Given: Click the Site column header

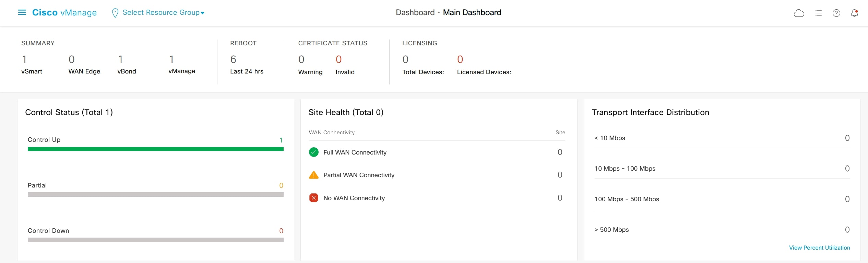Looking at the screenshot, I should [560, 133].
